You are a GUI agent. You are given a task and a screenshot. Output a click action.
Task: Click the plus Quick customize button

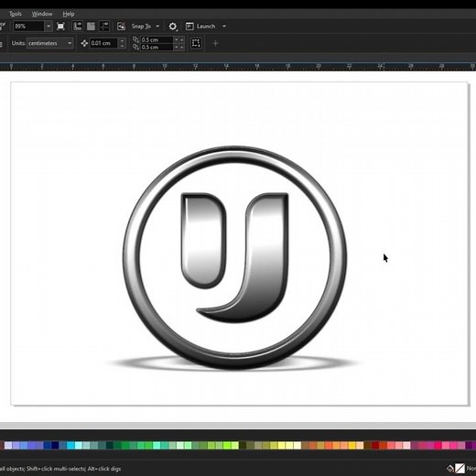pyautogui.click(x=215, y=43)
